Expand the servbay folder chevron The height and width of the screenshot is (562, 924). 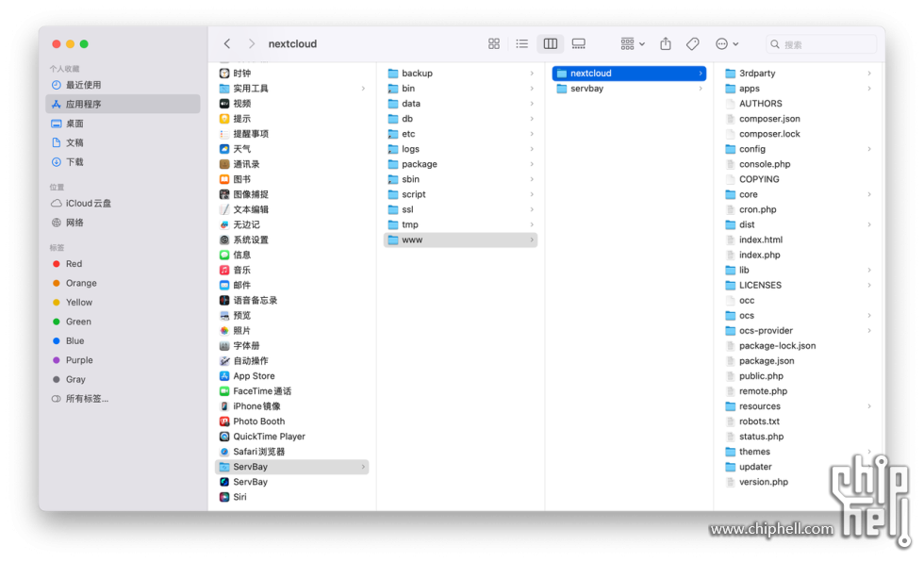701,89
